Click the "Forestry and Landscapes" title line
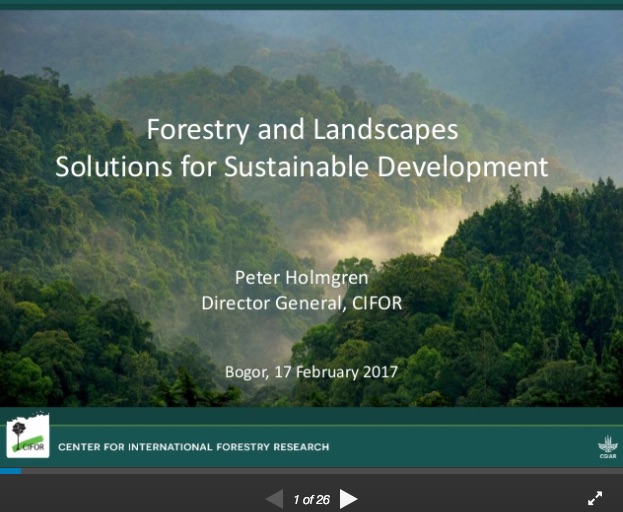Screen dimensions: 623x512 pyautogui.click(x=302, y=129)
